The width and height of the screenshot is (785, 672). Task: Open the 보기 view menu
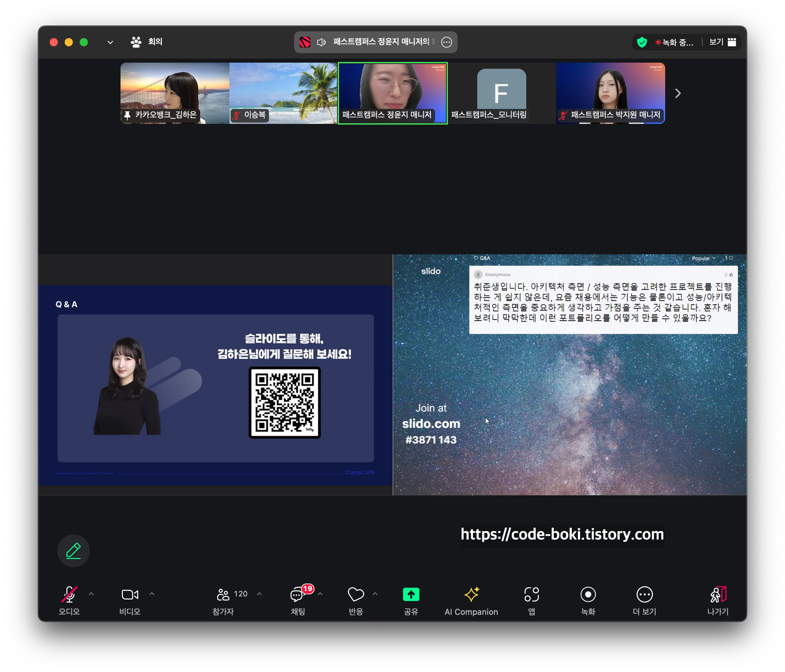[x=722, y=42]
